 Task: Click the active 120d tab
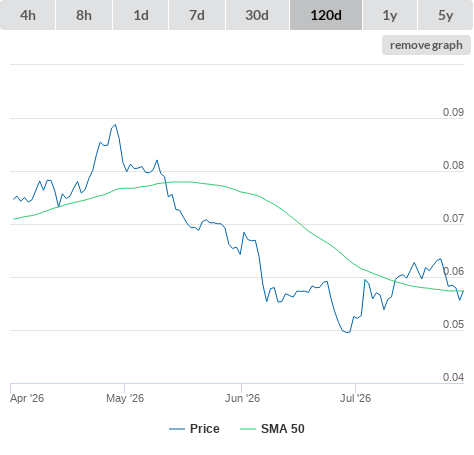tap(326, 15)
